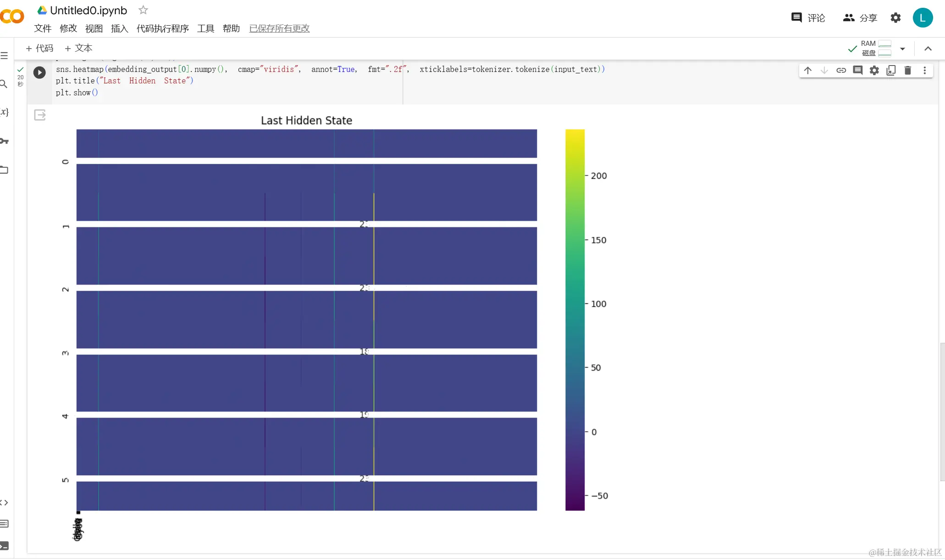Screen dimensions: 945x560
Task: Open the account avatar L
Action: coord(923,18)
